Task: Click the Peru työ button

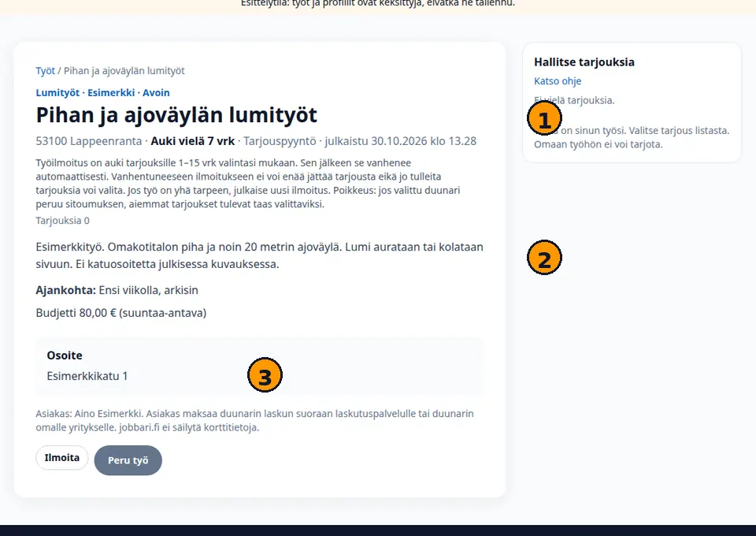Action: pos(128,460)
